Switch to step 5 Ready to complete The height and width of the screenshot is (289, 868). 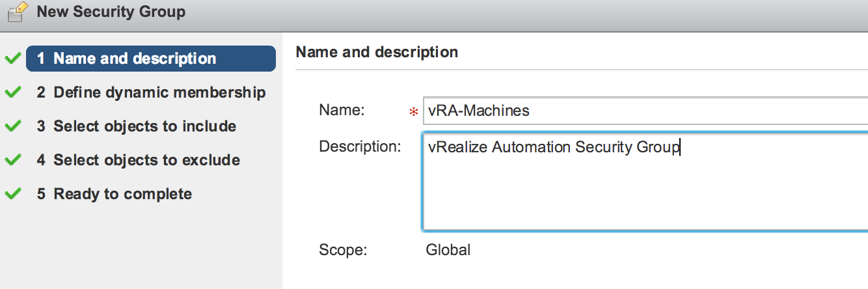pos(114,194)
